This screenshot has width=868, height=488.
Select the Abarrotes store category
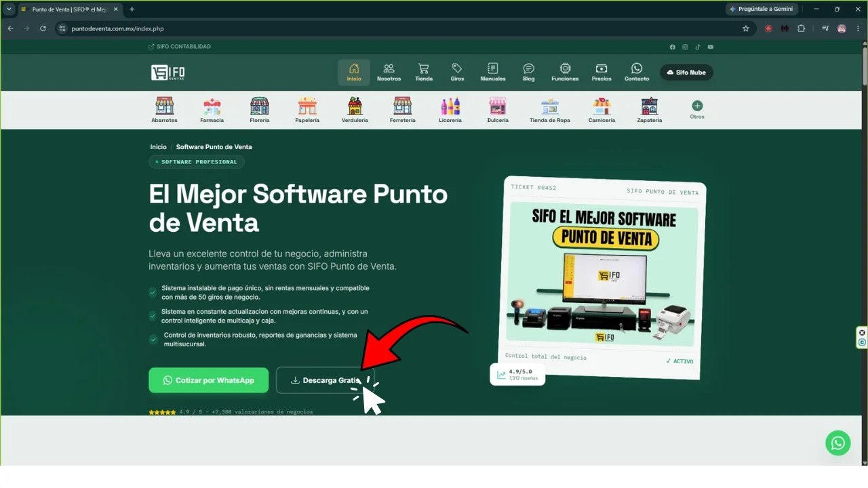click(x=164, y=110)
